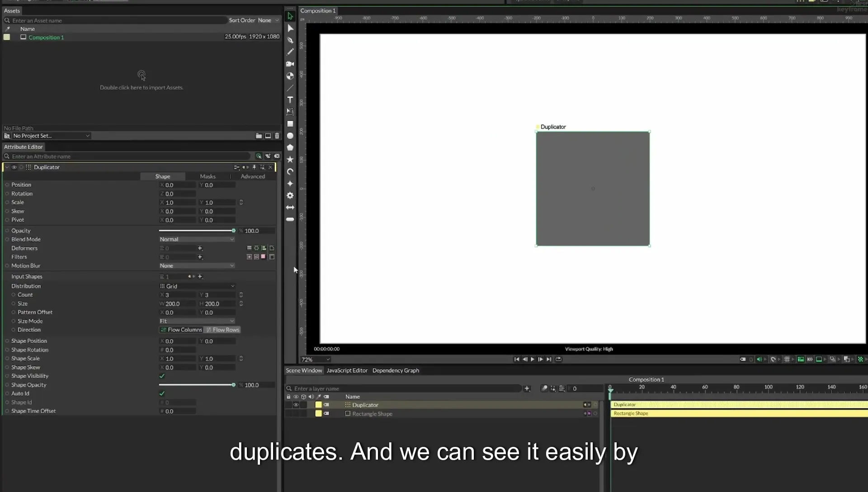Toggle Duplicator visibility in Attribute Editor header

[14, 167]
